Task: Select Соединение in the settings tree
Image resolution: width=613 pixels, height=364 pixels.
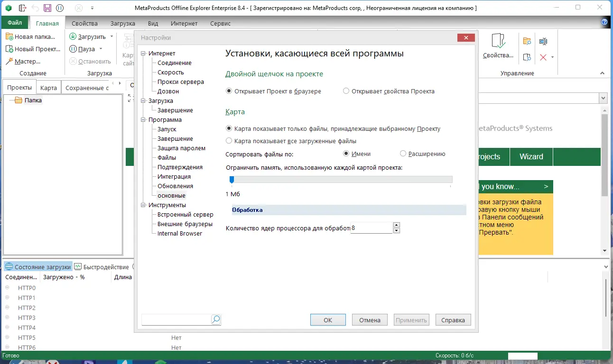Action: (x=175, y=63)
